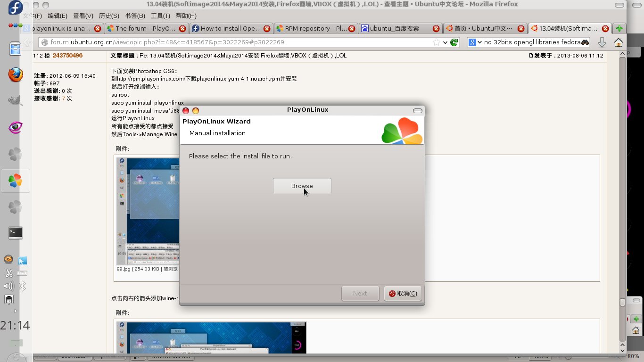The width and height of the screenshot is (644, 362).
Task: Reload the page with the green refresh icon
Action: point(454,42)
